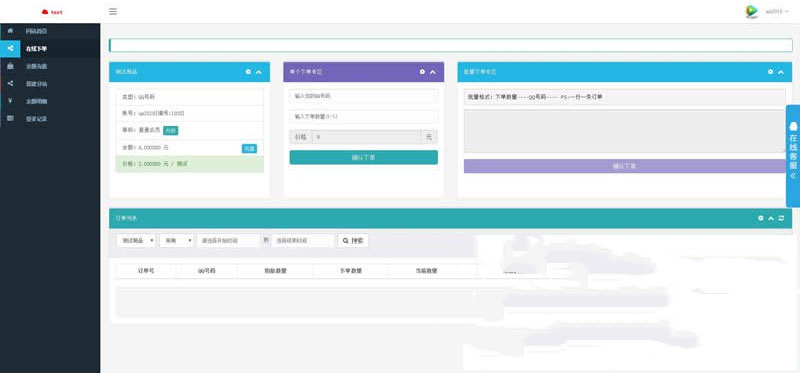
Task: Collapse the left blue product info panel
Action: [x=259, y=72]
